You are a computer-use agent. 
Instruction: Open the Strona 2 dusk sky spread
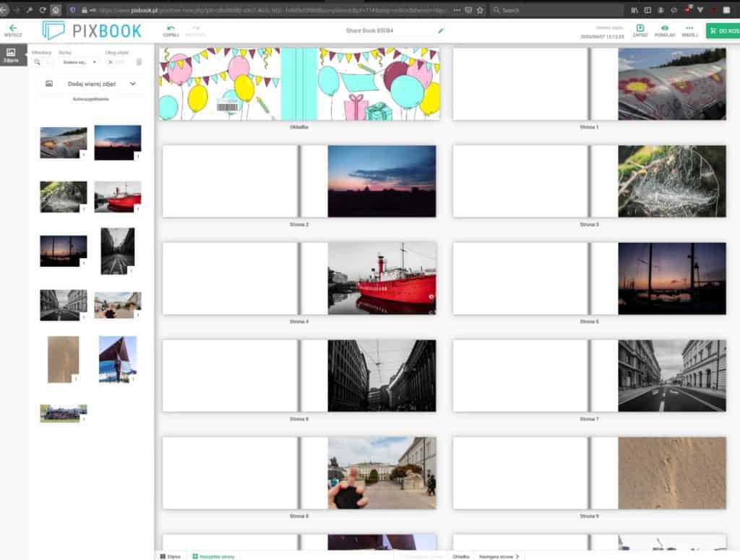[x=299, y=181]
